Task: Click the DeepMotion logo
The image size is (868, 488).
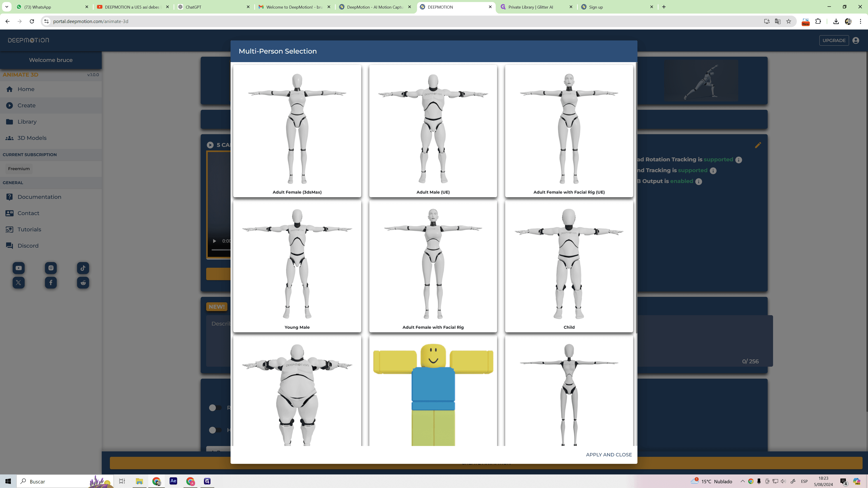Action: click(28, 40)
